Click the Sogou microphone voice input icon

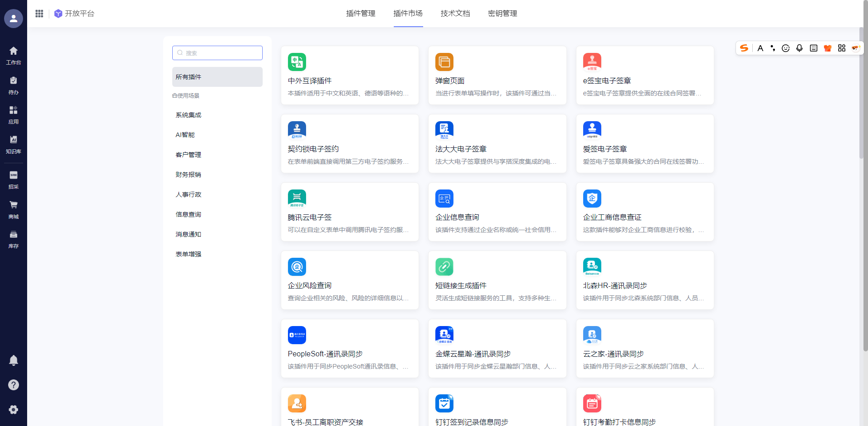tap(799, 48)
